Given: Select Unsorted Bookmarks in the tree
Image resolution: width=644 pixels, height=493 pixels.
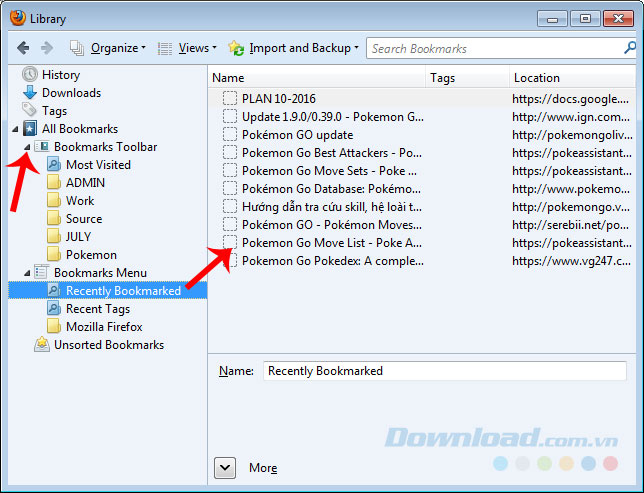Looking at the screenshot, I should [109, 345].
